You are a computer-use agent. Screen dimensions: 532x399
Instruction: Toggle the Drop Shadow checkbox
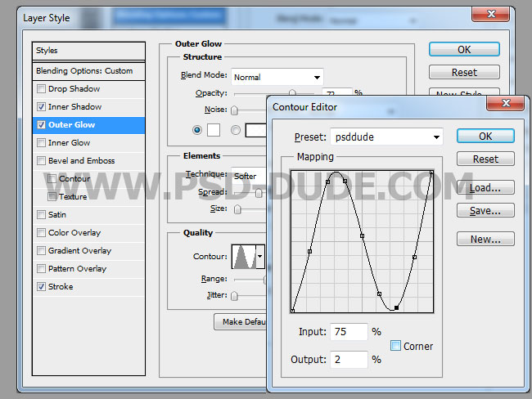click(41, 89)
